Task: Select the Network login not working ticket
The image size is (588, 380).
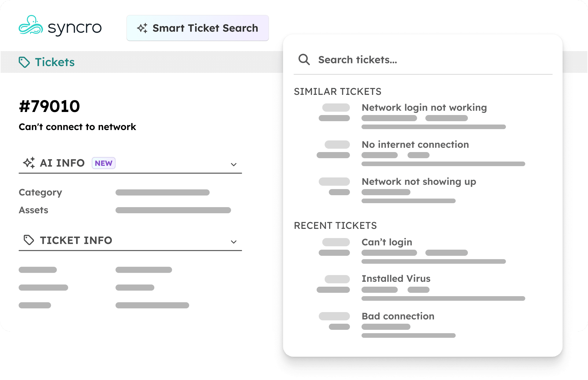Action: 424,107
